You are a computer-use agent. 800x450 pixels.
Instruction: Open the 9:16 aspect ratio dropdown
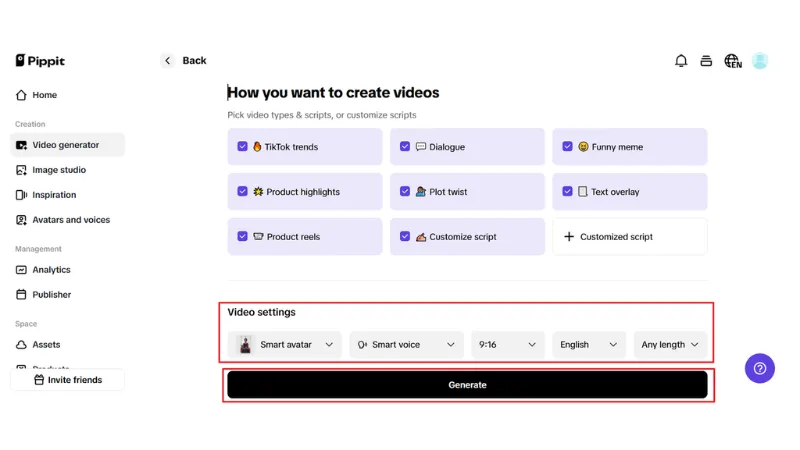coord(508,345)
